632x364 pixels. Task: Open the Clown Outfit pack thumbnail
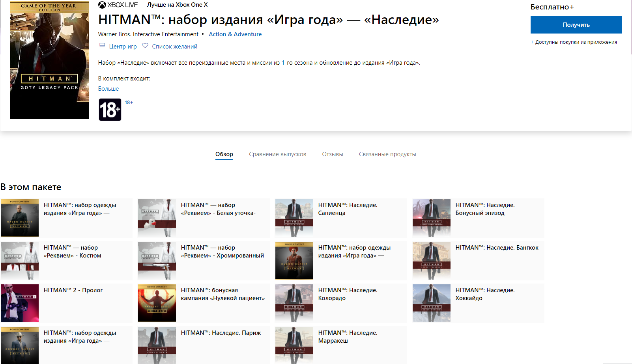pos(294,261)
